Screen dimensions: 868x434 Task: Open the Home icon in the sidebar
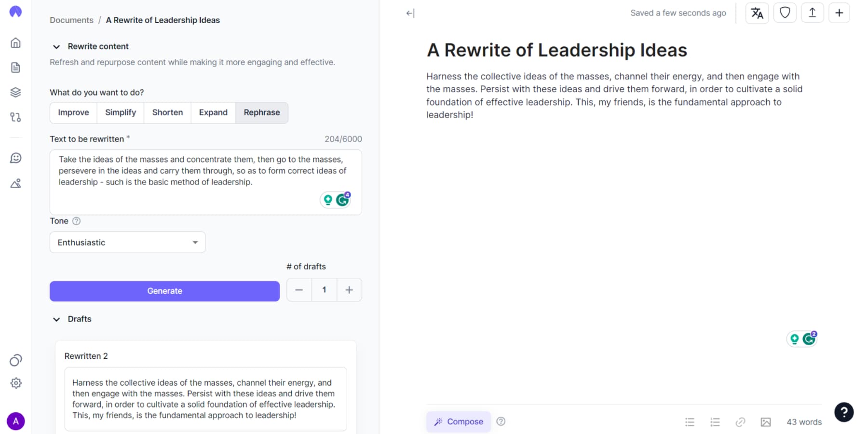[15, 43]
